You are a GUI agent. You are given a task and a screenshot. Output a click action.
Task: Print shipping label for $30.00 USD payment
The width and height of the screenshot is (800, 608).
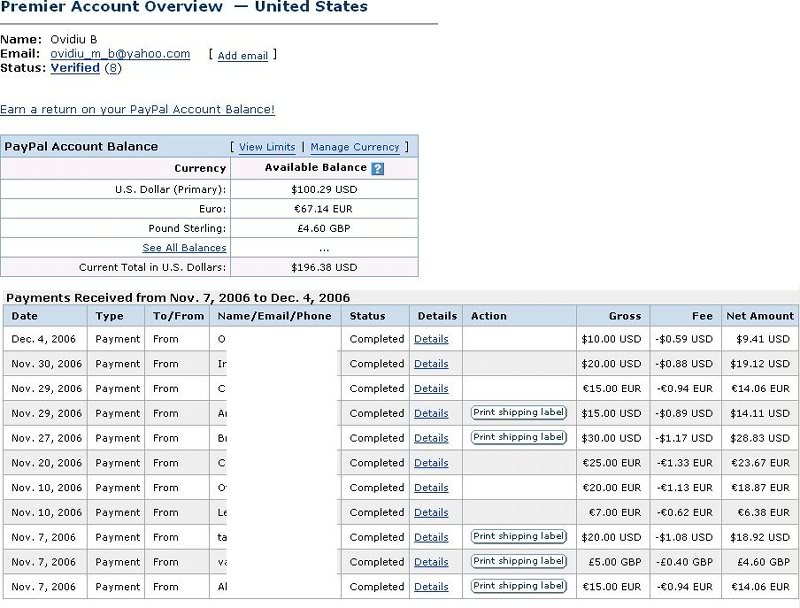pyautogui.click(x=518, y=437)
